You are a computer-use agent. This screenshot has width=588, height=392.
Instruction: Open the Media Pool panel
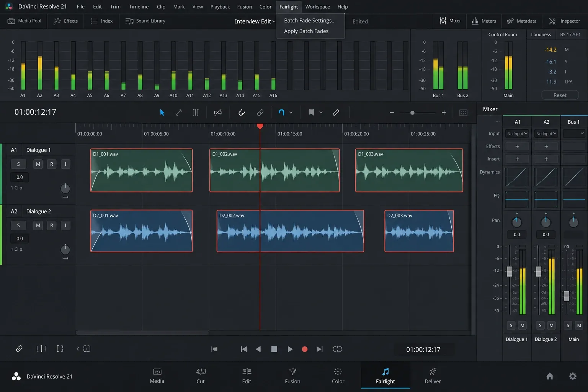pos(24,21)
